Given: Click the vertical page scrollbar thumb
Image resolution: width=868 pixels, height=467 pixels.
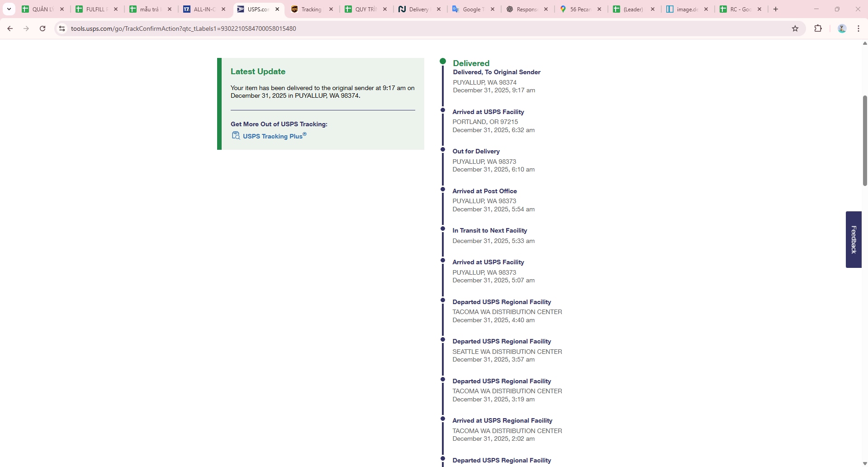Looking at the screenshot, I should click(x=865, y=140).
